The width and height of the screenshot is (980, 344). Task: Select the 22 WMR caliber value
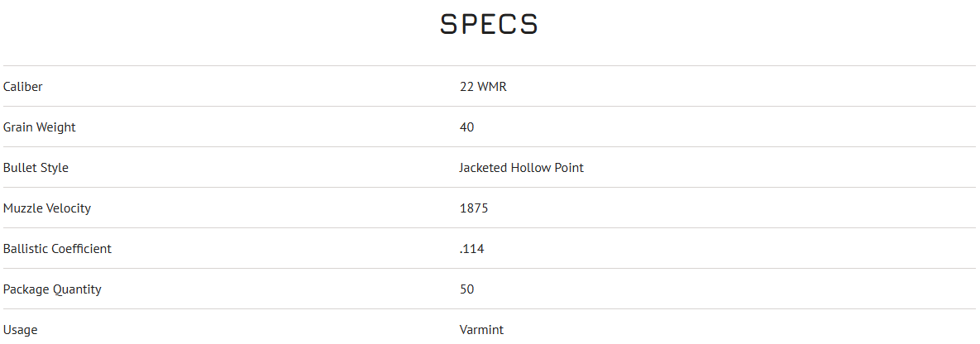coord(483,87)
